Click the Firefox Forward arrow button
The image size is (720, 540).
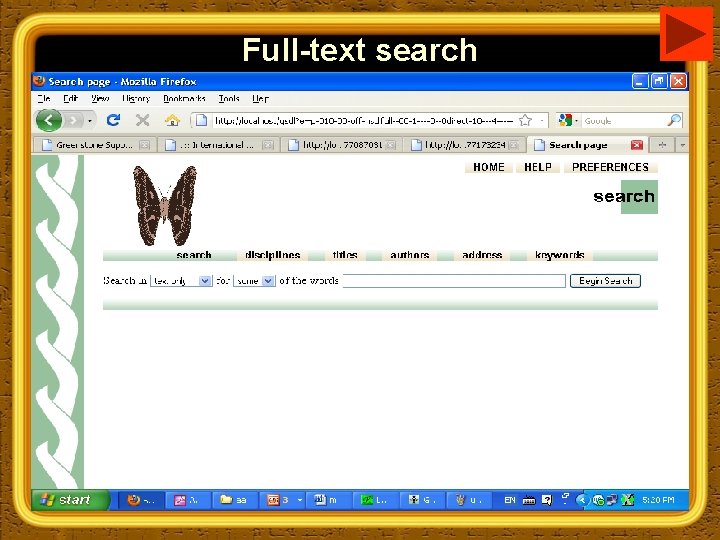[73, 121]
